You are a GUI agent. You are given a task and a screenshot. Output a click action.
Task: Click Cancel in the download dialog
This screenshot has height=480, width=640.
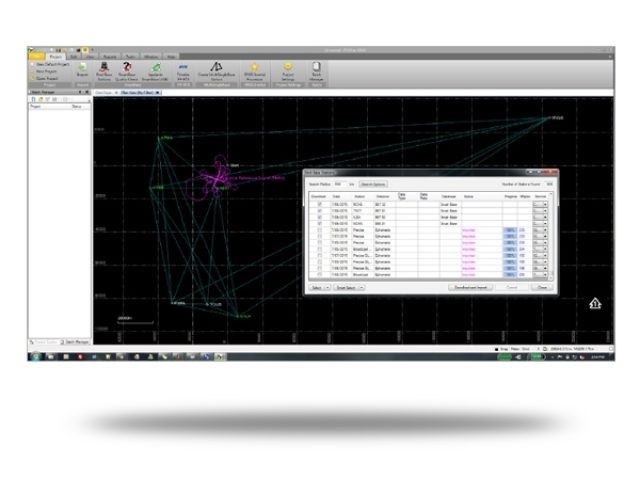coord(511,288)
